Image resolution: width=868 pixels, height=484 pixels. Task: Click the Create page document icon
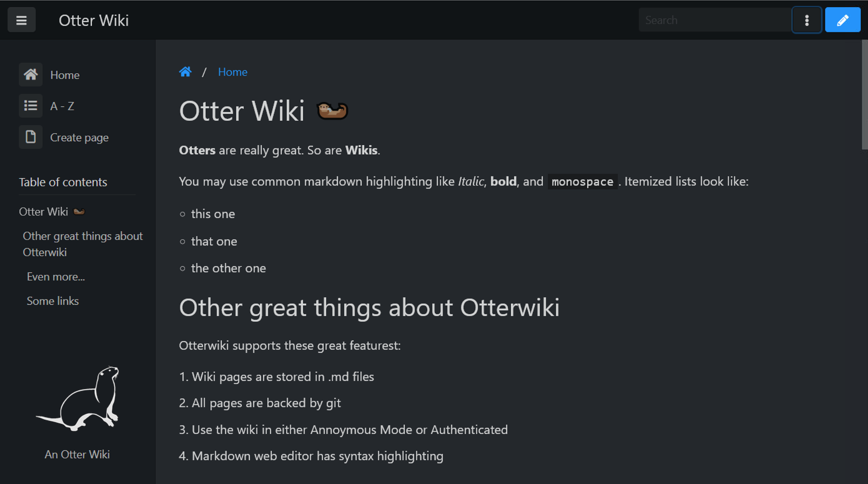[x=30, y=137]
